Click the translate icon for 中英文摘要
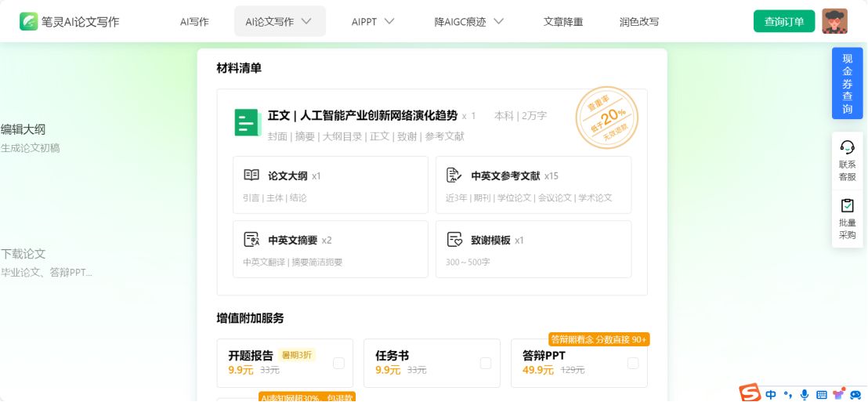Image resolution: width=868 pixels, height=402 pixels. [x=251, y=240]
